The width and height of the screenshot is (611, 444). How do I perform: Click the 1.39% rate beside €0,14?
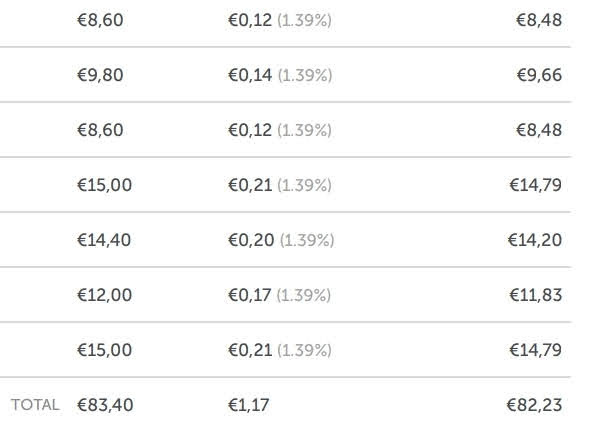click(x=305, y=75)
